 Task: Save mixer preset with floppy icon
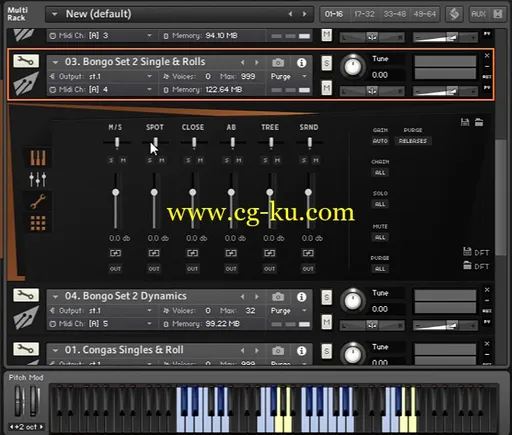click(465, 122)
